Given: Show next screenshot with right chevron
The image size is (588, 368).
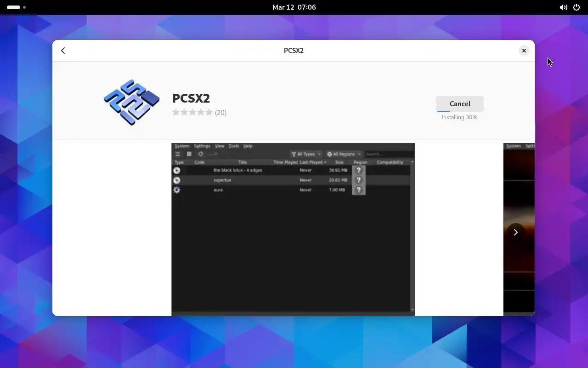Looking at the screenshot, I should 515,232.
